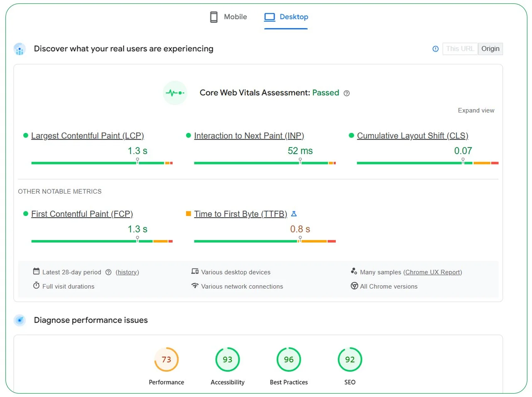Click the Latest 28-day period text
This screenshot has height=397, width=532.
point(71,272)
